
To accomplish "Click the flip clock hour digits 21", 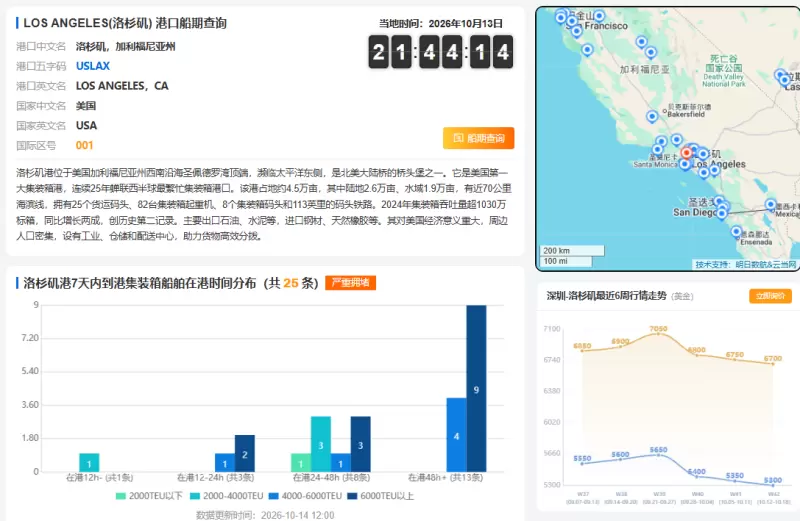I will (390, 52).
